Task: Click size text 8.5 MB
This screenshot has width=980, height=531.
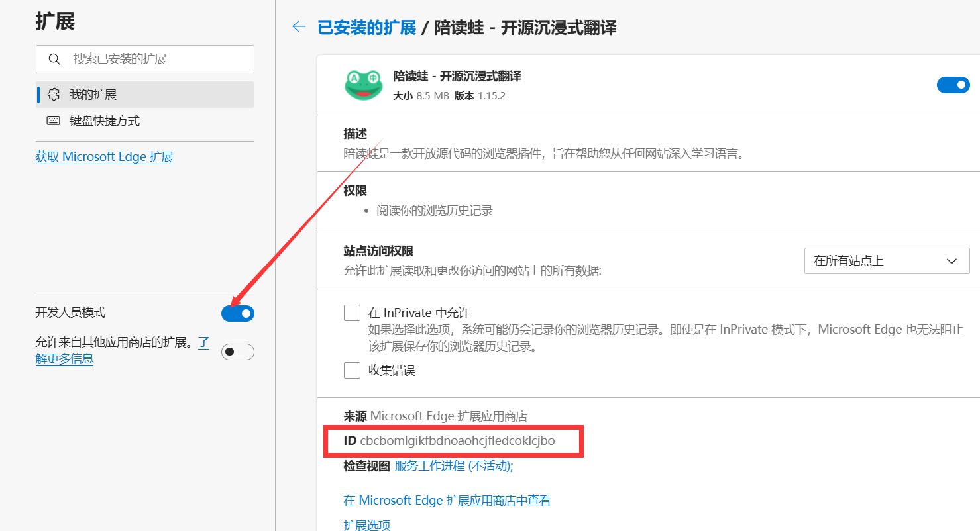Action: point(433,95)
